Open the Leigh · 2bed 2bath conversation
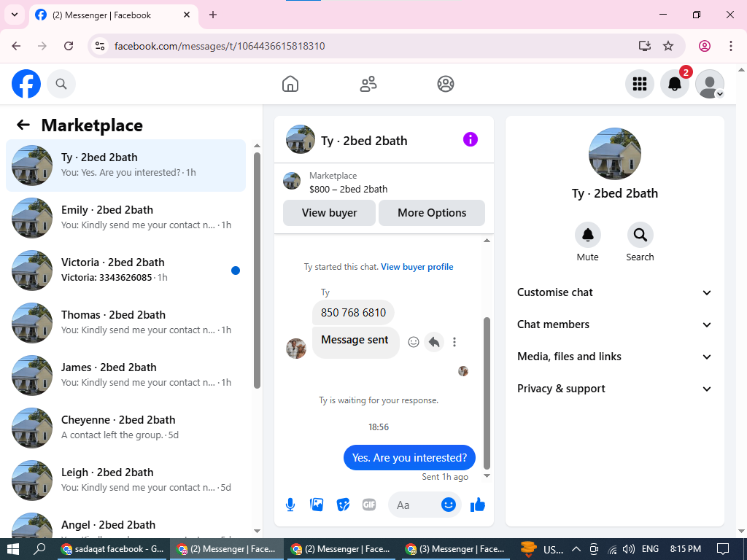The image size is (747, 560). tap(125, 480)
